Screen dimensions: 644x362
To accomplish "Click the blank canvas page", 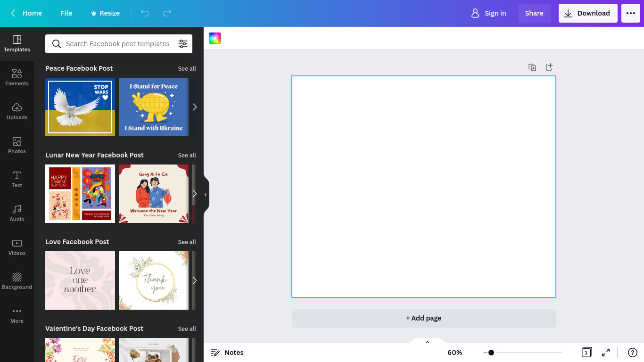I will [424, 187].
